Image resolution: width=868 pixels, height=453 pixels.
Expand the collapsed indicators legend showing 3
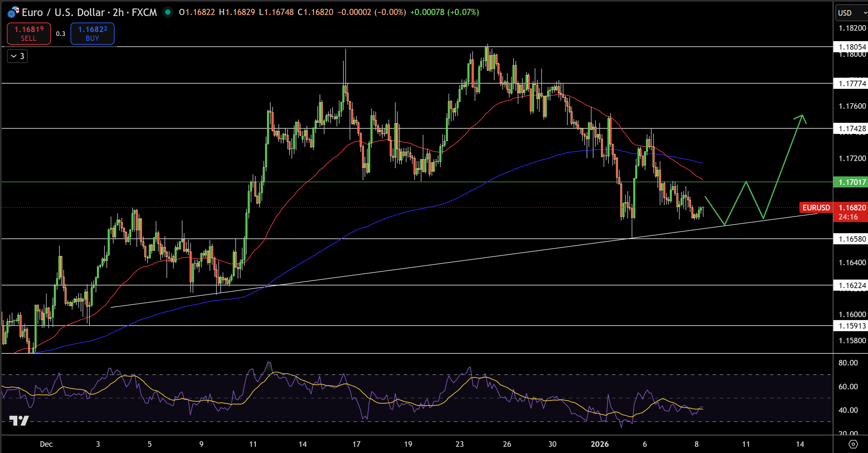pos(17,56)
